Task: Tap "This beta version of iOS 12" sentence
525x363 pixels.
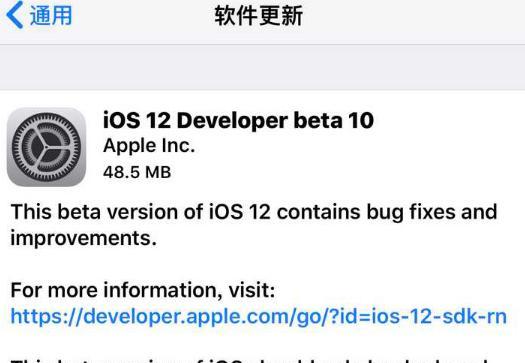Action: [140, 212]
